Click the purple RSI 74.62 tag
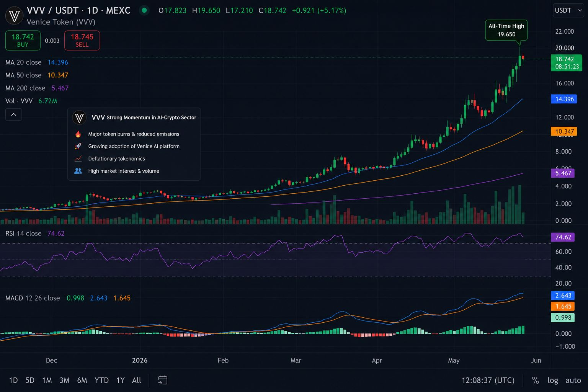 tap(563, 237)
